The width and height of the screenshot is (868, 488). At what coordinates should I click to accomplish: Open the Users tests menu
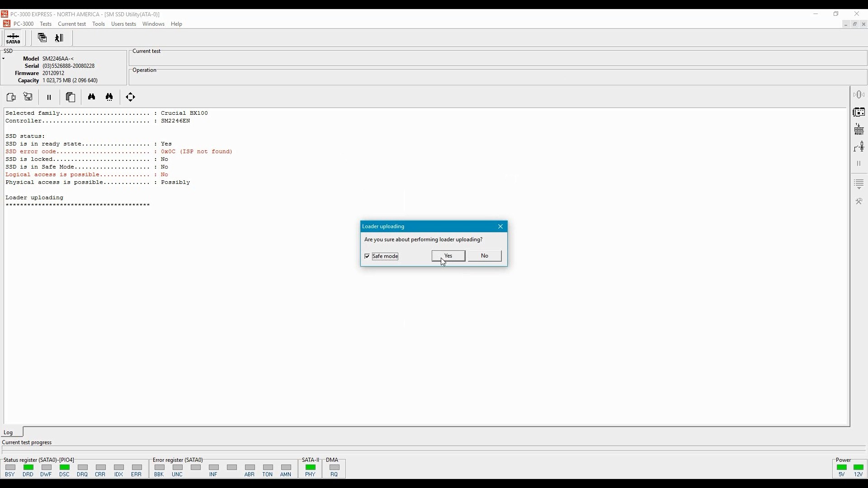[x=123, y=24]
